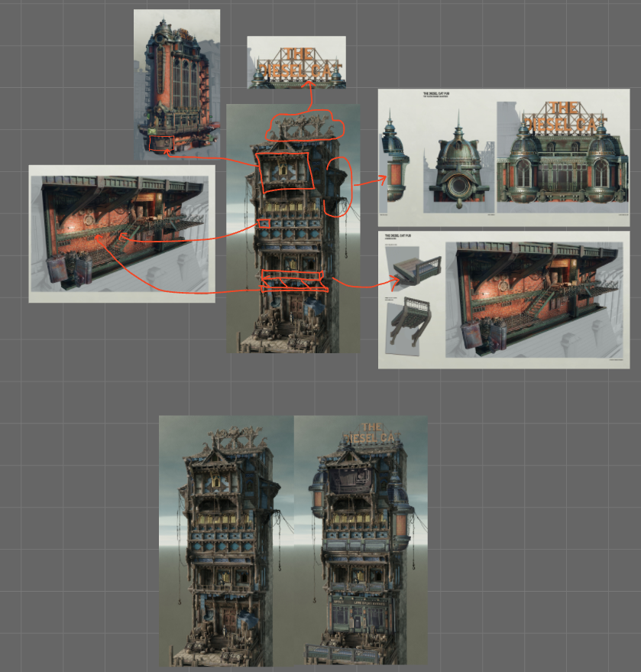Click the small red rectangle on tower's left edge
This screenshot has height=672, width=641.
pos(264,223)
